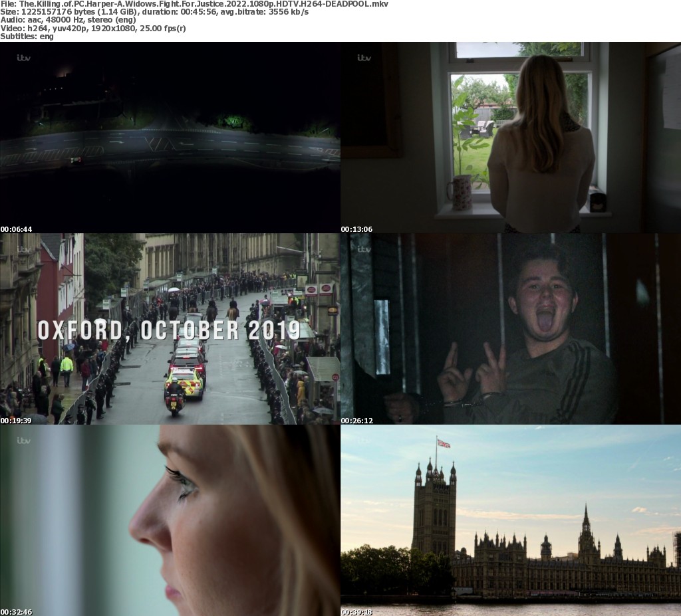Viewport: 681px width, 616px height.
Task: Open the Houses of Parliament thumbnail
Action: pyautogui.click(x=511, y=520)
